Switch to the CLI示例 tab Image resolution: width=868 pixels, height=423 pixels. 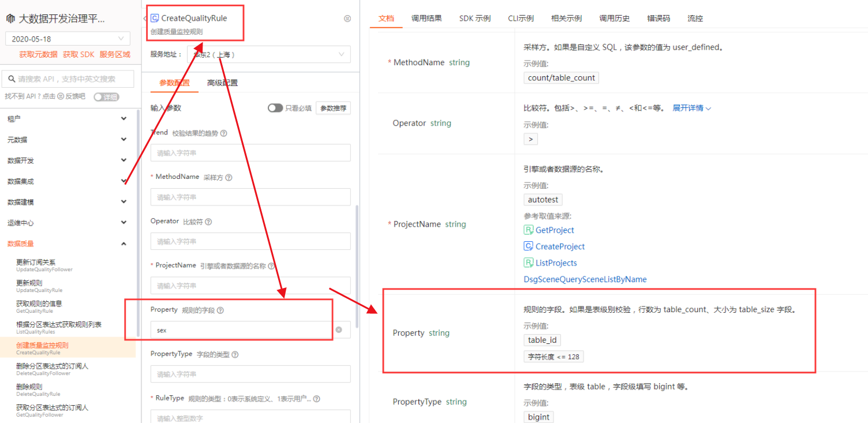click(x=521, y=18)
